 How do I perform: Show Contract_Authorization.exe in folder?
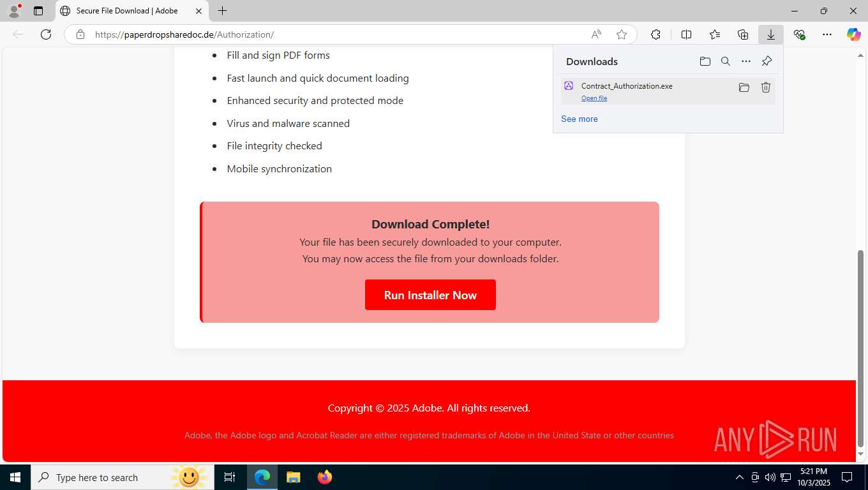pos(744,87)
